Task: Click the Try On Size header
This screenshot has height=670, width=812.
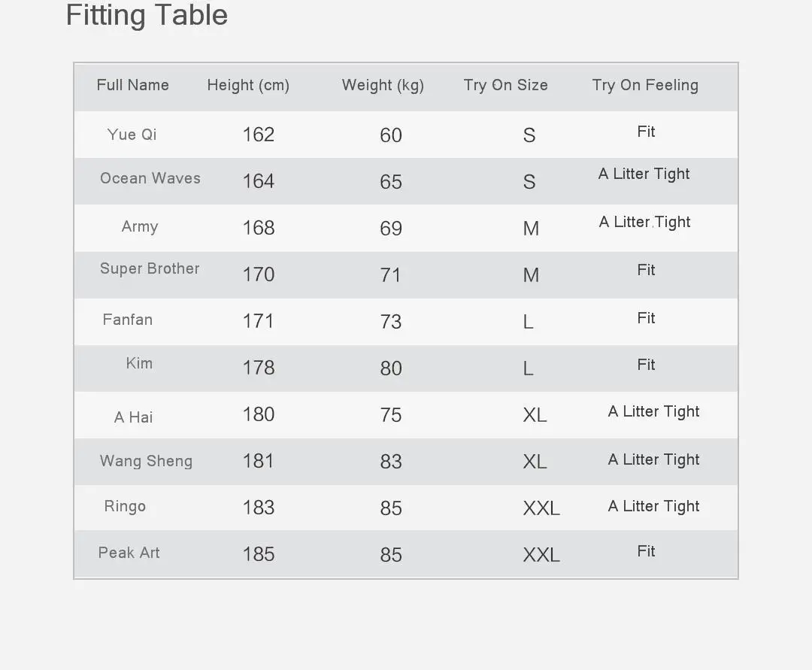Action: [x=505, y=86]
